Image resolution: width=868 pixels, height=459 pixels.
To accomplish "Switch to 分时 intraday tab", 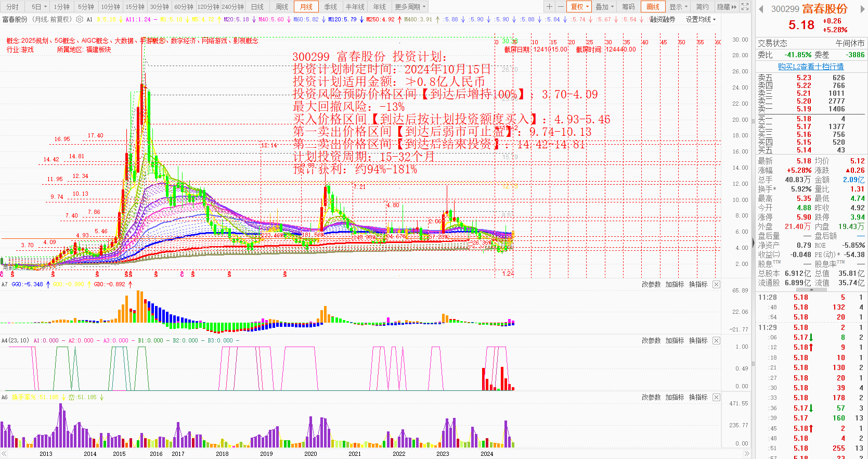I will pos(12,7).
